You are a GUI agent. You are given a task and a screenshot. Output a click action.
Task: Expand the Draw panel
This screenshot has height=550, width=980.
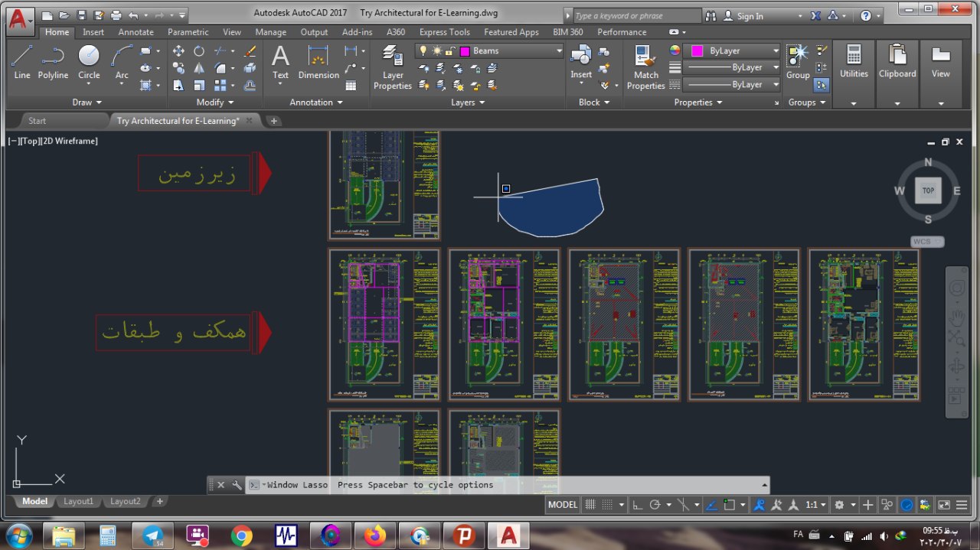[87, 103]
